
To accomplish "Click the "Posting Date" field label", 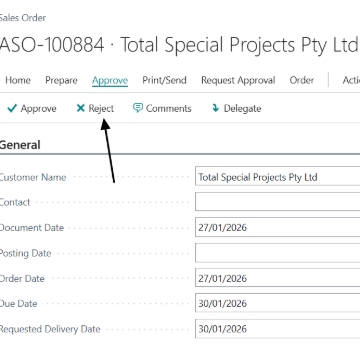I will tap(25, 253).
